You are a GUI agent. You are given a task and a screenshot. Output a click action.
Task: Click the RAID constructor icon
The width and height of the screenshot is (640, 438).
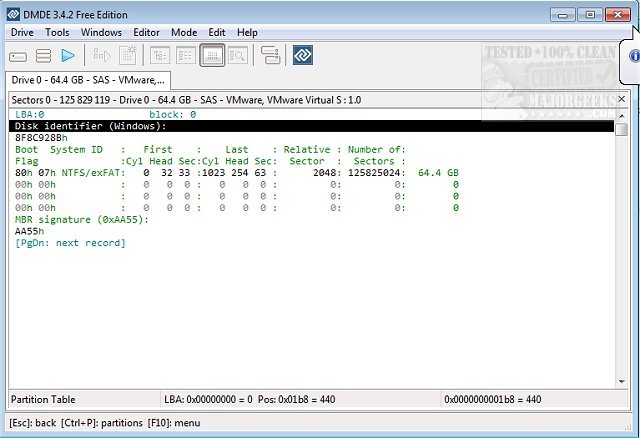tap(270, 55)
